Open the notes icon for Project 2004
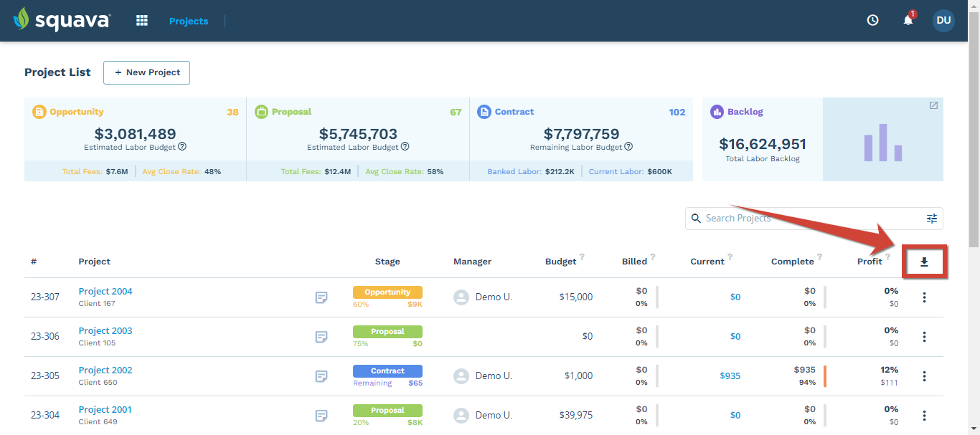 tap(321, 297)
